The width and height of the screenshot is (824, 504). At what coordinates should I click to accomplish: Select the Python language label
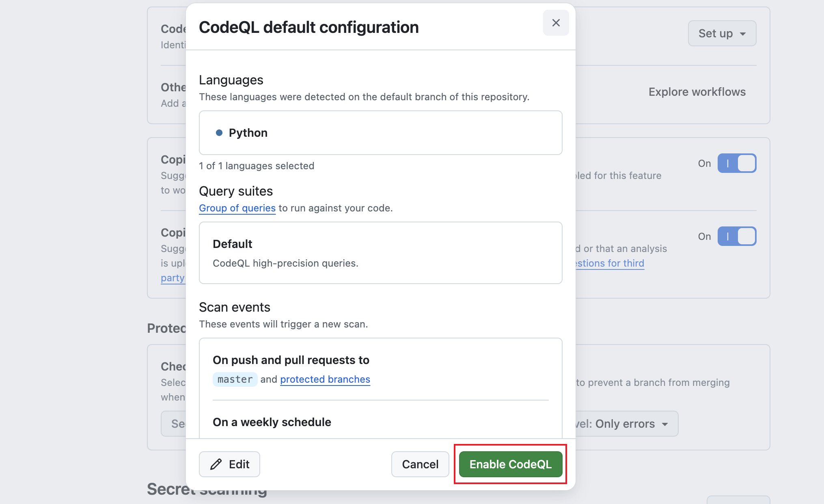248,133
